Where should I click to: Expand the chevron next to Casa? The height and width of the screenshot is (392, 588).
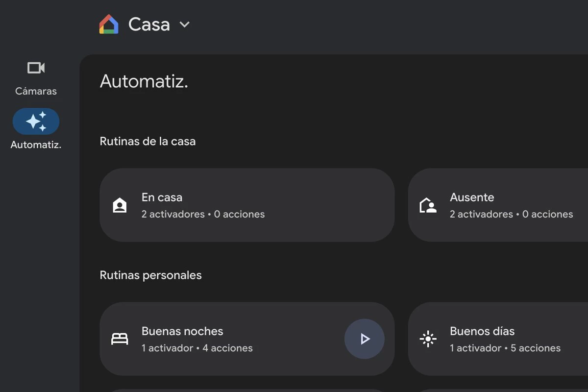pos(184,24)
